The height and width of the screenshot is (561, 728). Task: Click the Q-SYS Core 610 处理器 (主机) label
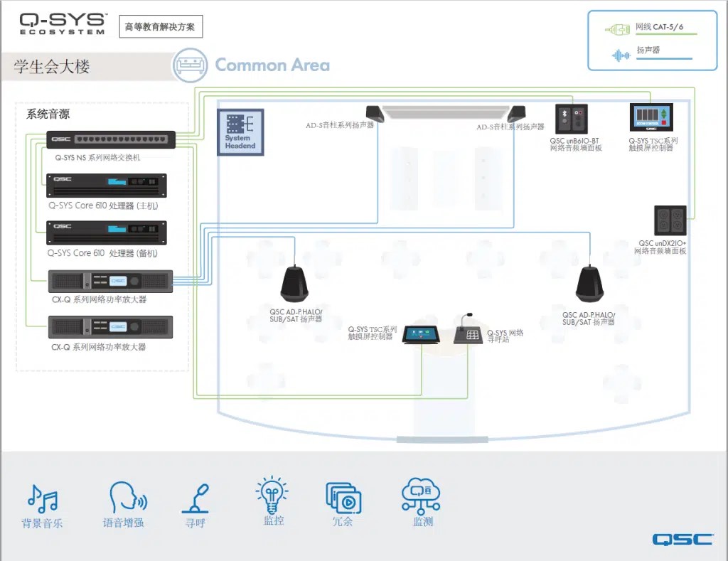click(x=103, y=205)
